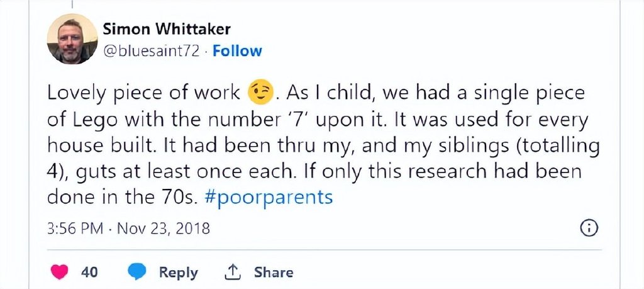Click the blue reply speech bubble icon
The height and width of the screenshot is (289, 644).
(137, 272)
